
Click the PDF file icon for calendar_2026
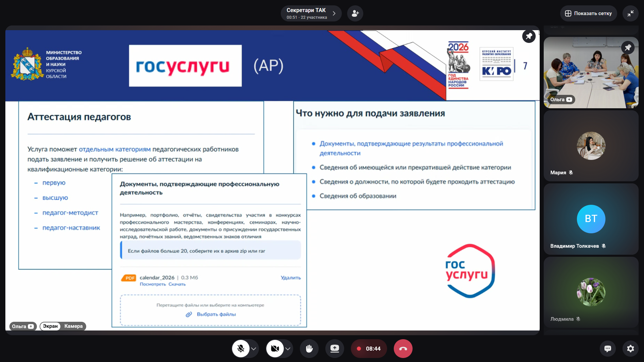[x=129, y=278]
